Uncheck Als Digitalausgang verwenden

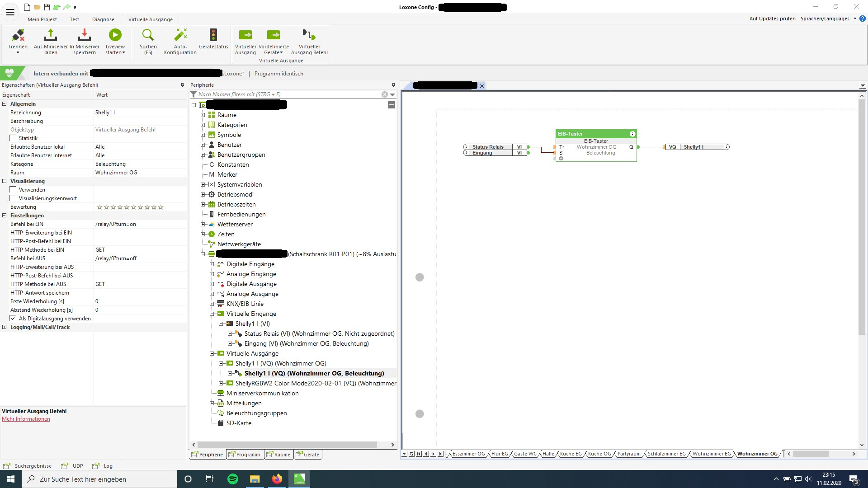pyautogui.click(x=13, y=319)
